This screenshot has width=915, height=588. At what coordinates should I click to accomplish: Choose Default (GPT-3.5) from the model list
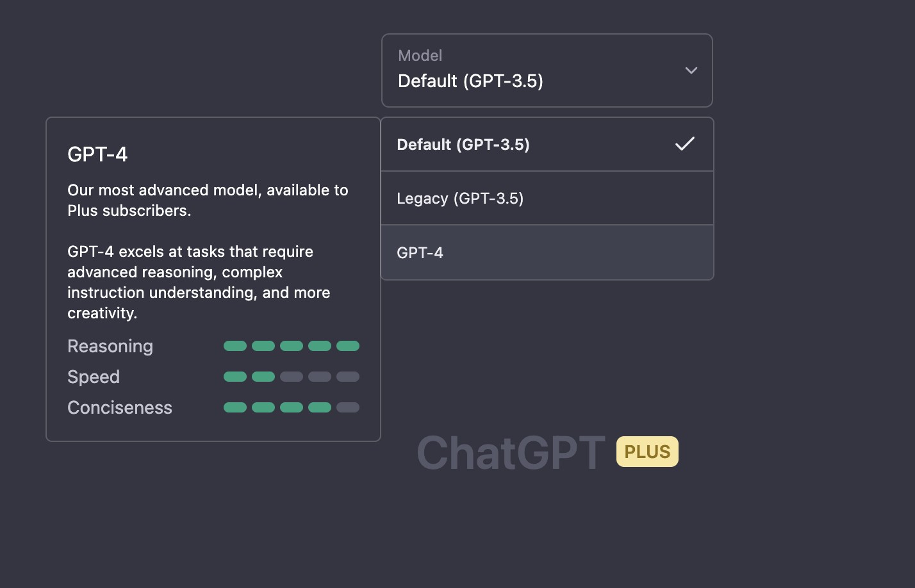coord(463,145)
